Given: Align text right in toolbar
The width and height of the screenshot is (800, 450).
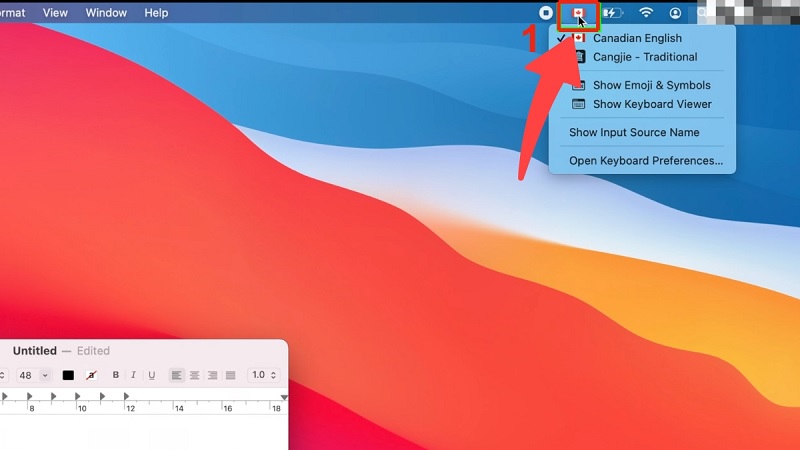Looking at the screenshot, I should tap(212, 376).
